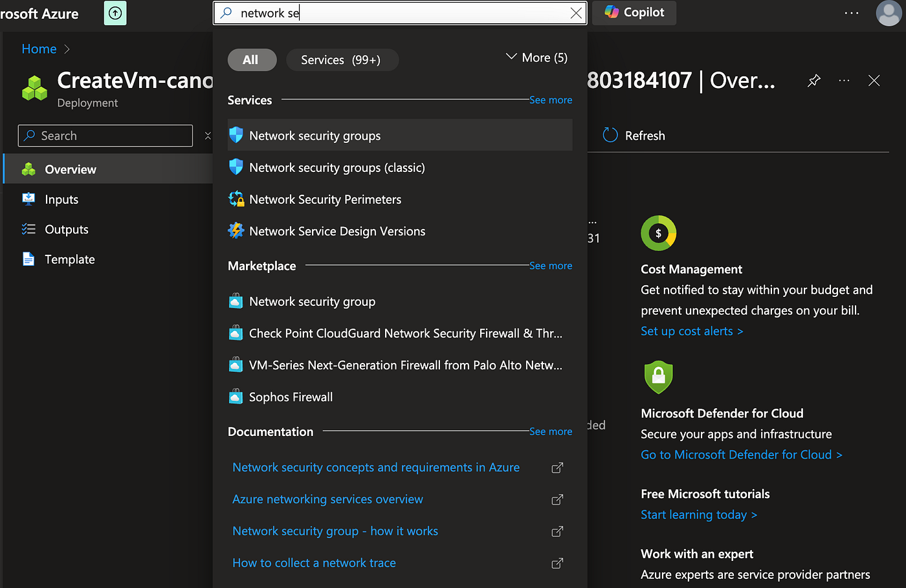Screen dimensions: 906x588
Task: Click the magnifier icon in global search
Action: [x=226, y=13]
